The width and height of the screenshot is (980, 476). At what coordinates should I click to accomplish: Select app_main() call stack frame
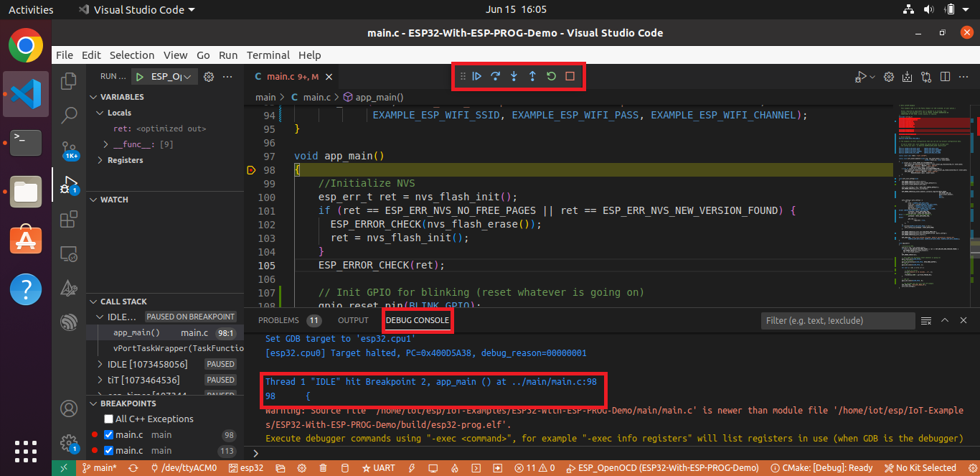click(x=165, y=332)
